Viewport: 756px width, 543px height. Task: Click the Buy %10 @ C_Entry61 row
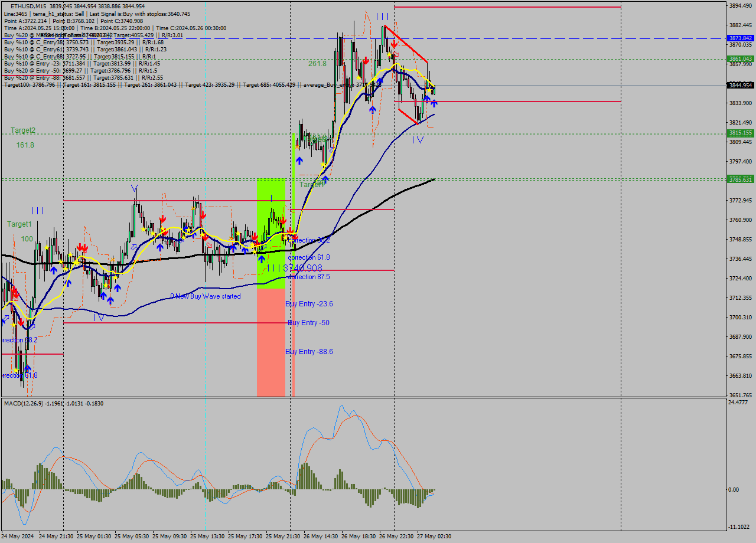(85, 49)
